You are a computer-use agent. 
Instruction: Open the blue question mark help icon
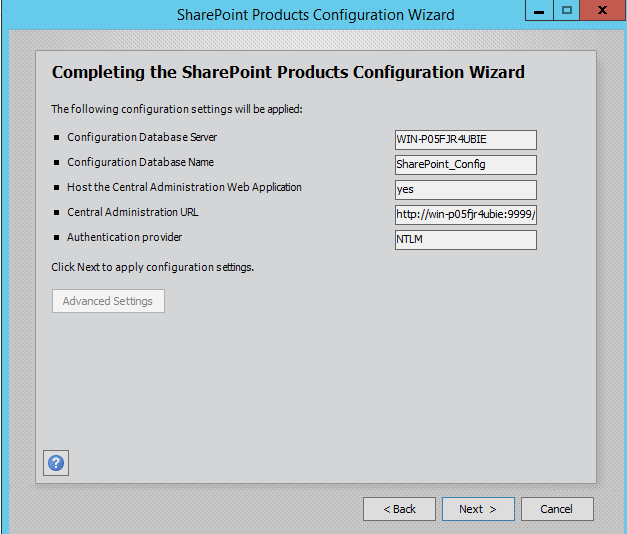click(x=56, y=463)
